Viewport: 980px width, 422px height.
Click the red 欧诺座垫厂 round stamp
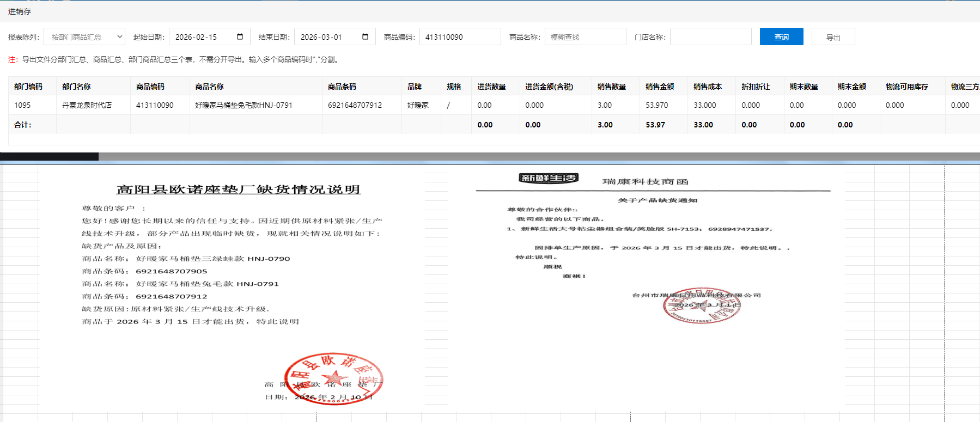tap(333, 378)
